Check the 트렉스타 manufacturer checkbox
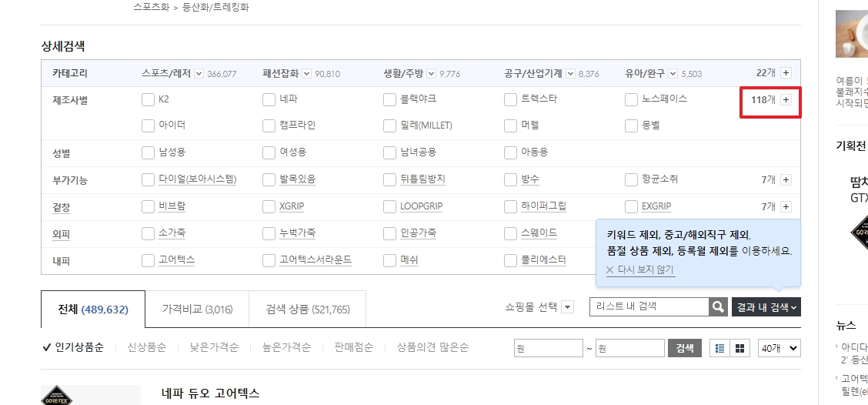This screenshot has height=405, width=868. [510, 100]
